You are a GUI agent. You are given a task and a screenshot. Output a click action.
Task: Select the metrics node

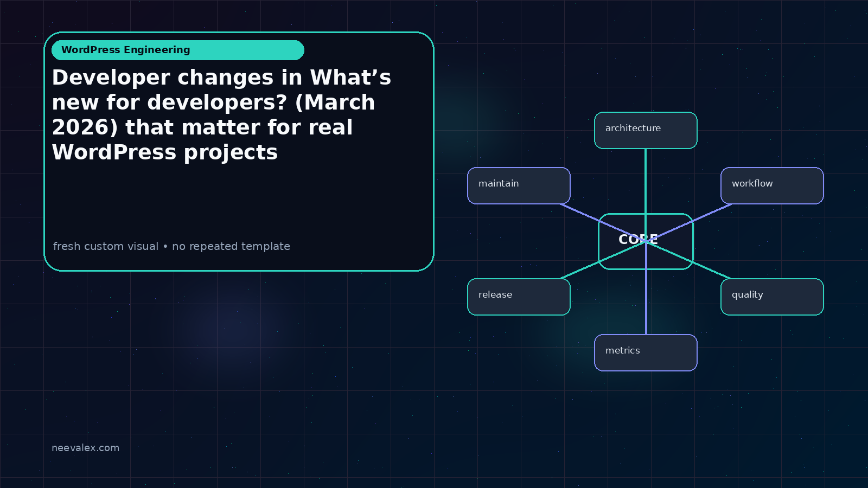click(646, 353)
